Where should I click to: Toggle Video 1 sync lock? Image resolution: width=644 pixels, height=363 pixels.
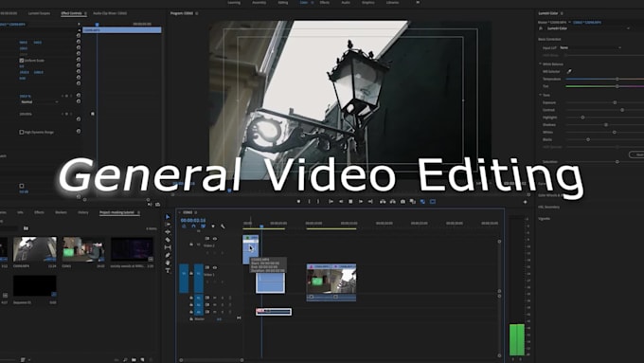[x=207, y=267]
